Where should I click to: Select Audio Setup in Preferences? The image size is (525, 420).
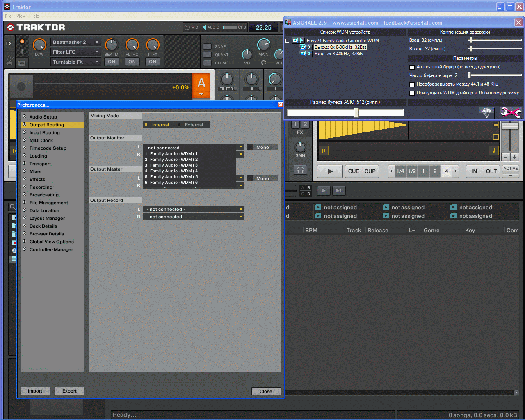(43, 117)
